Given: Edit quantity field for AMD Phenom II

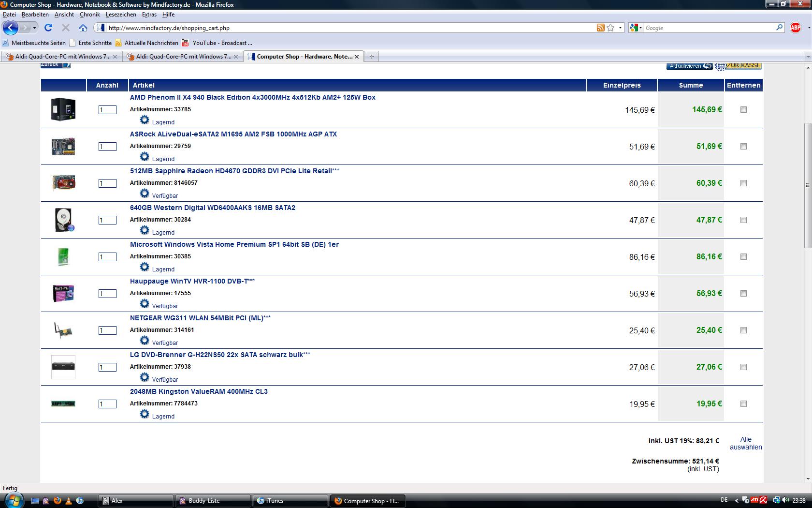Looking at the screenshot, I should (x=107, y=110).
